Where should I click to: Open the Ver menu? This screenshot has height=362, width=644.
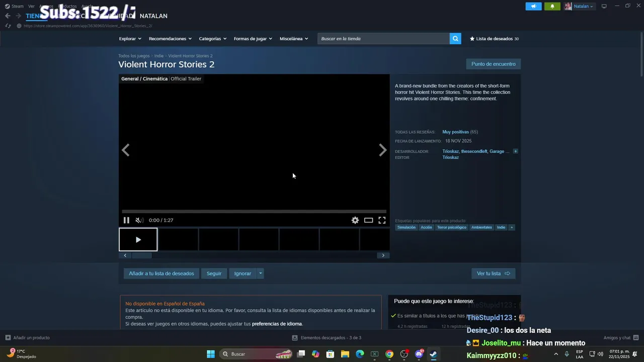[31, 6]
